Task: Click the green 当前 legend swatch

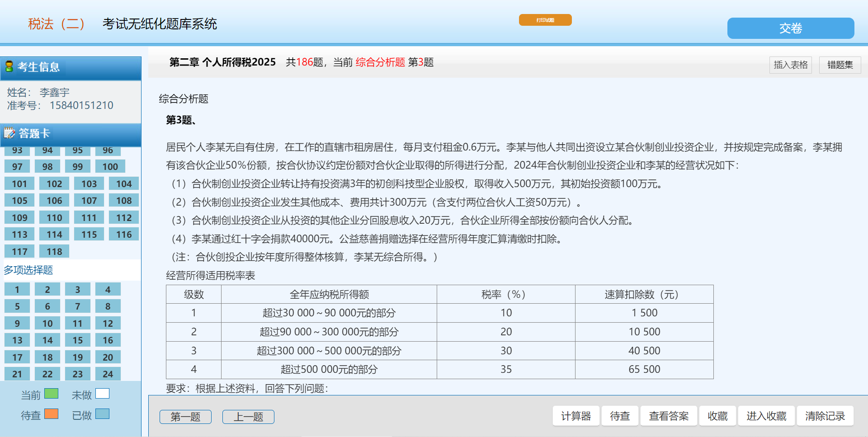Action: click(51, 394)
